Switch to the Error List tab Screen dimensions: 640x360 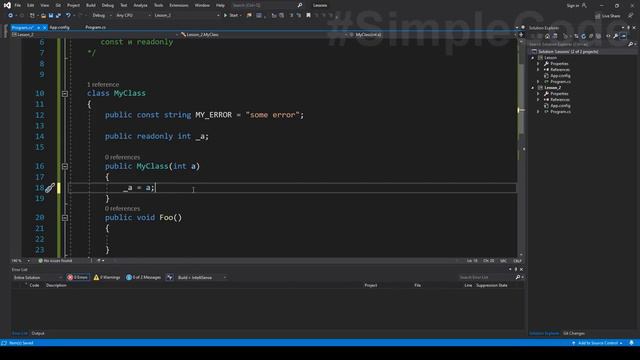[20, 333]
